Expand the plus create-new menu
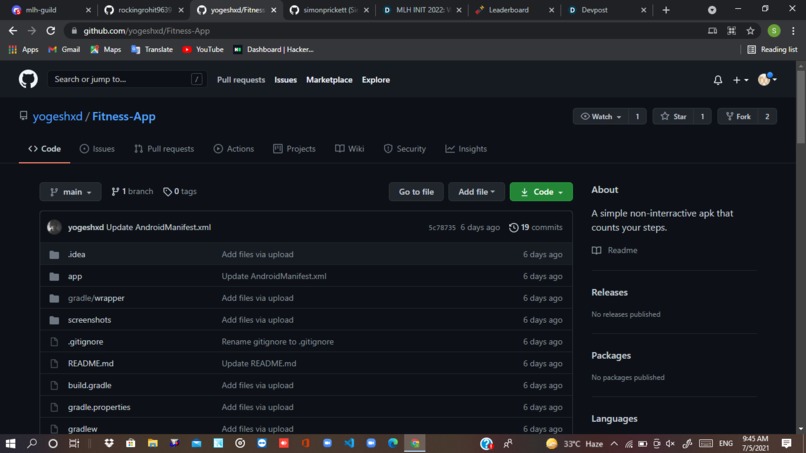Image resolution: width=806 pixels, height=453 pixels. (740, 80)
